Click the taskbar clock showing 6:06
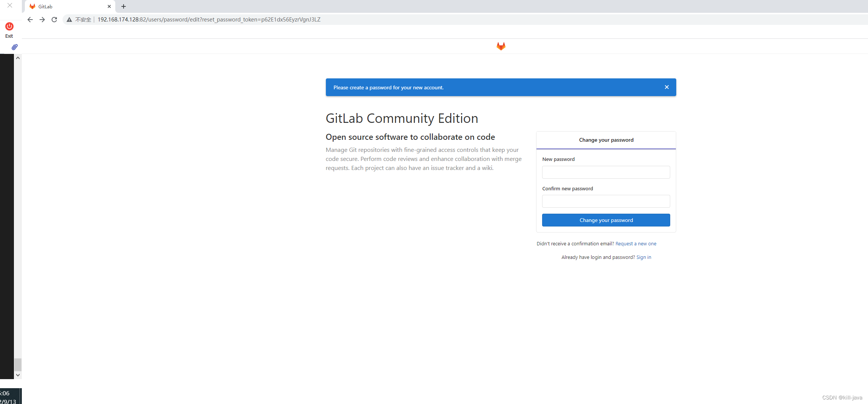This screenshot has width=868, height=404. [x=5, y=393]
